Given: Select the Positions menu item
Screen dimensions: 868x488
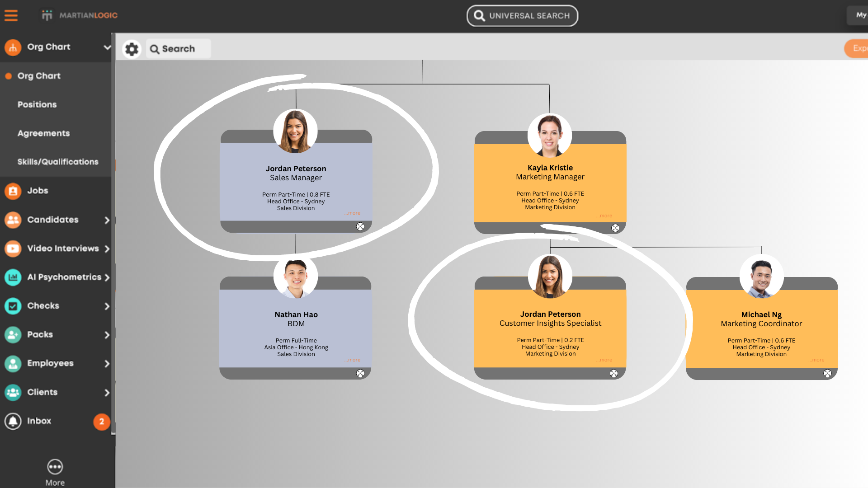Looking at the screenshot, I should 37,104.
